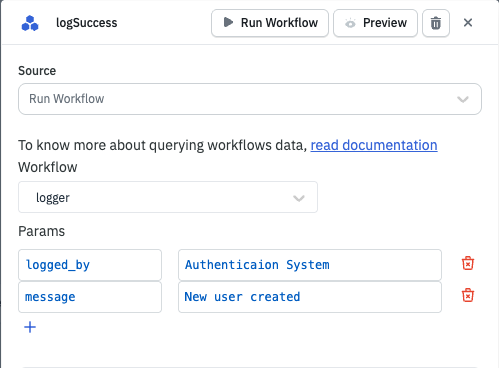The height and width of the screenshot is (368, 499).
Task: Delete the logSuccess query using trash icon
Action: 436,23
